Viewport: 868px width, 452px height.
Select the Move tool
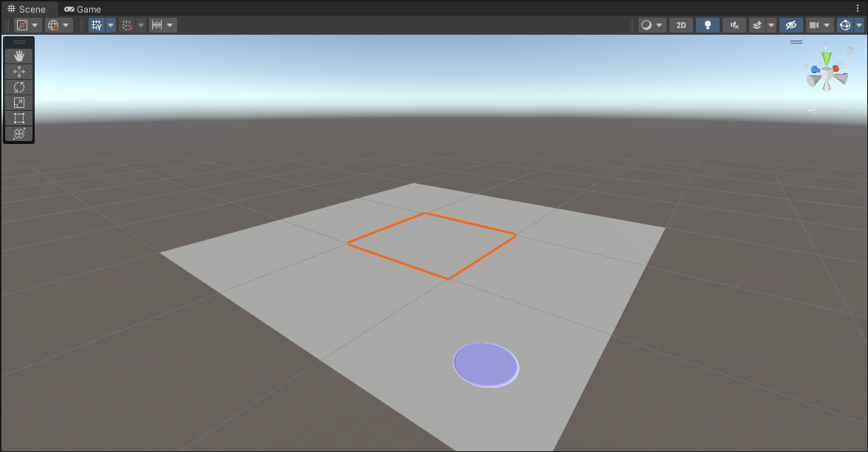19,72
